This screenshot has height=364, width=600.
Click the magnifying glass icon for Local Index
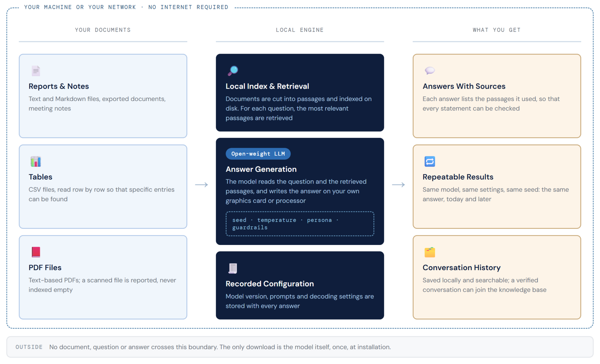coord(233,71)
